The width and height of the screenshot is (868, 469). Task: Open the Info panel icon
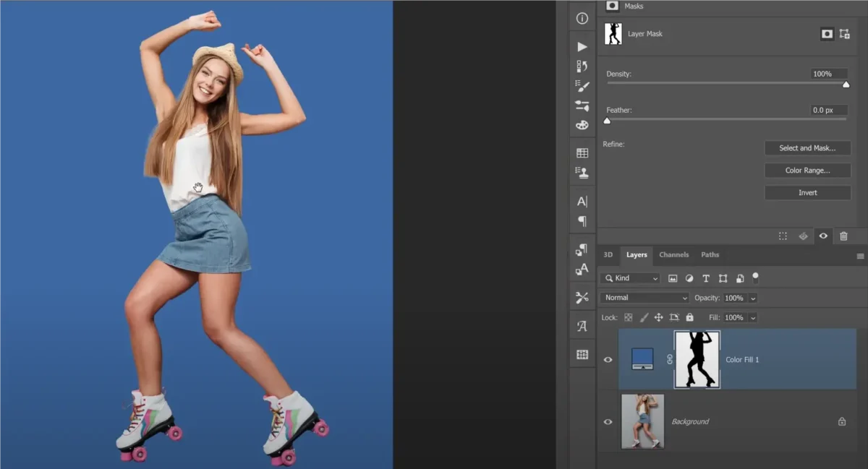(x=582, y=19)
